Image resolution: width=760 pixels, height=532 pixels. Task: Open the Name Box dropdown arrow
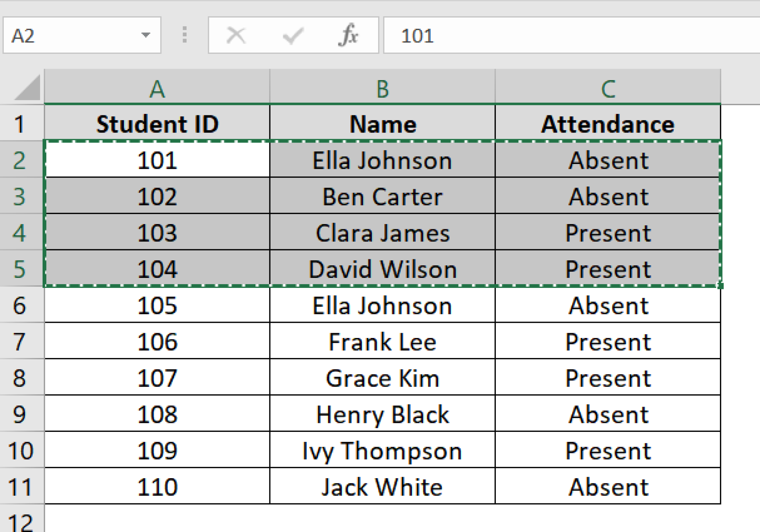[146, 35]
